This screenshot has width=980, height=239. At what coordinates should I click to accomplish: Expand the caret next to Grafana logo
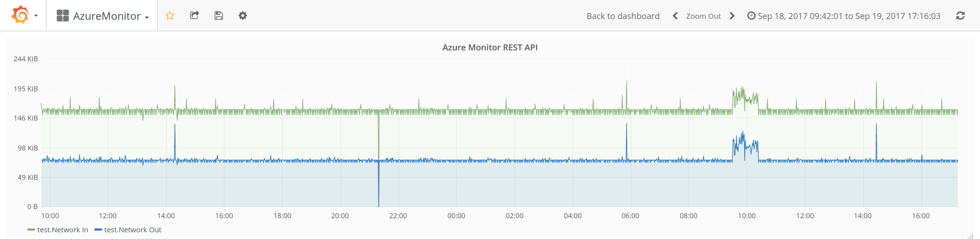click(x=36, y=16)
